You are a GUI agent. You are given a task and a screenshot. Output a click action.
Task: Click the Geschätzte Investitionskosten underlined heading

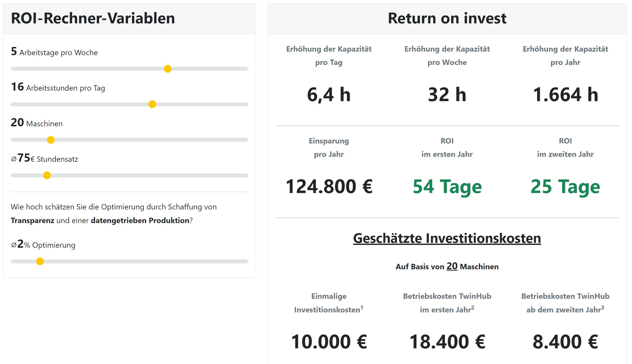(x=447, y=238)
